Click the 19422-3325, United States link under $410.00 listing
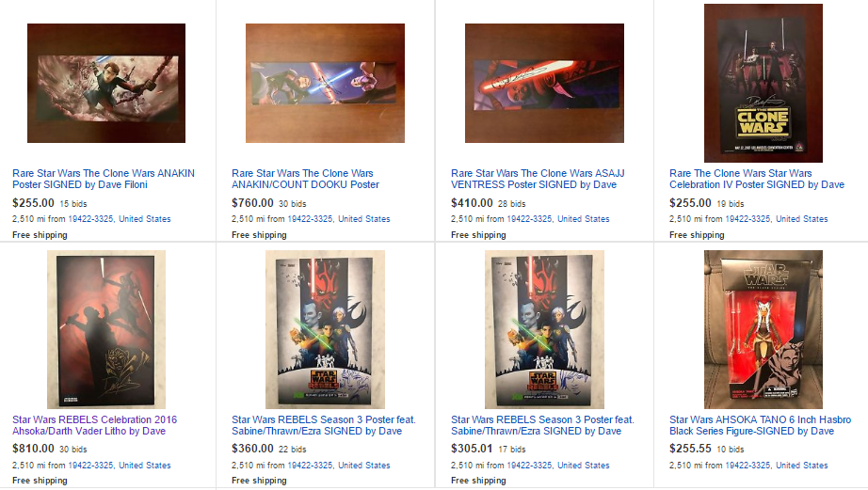This screenshot has width=868, height=490. tap(558, 219)
